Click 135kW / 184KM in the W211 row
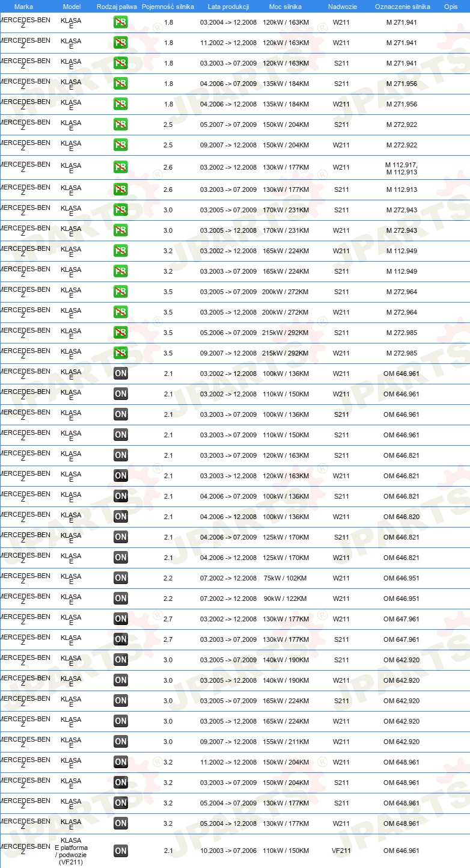 click(285, 105)
